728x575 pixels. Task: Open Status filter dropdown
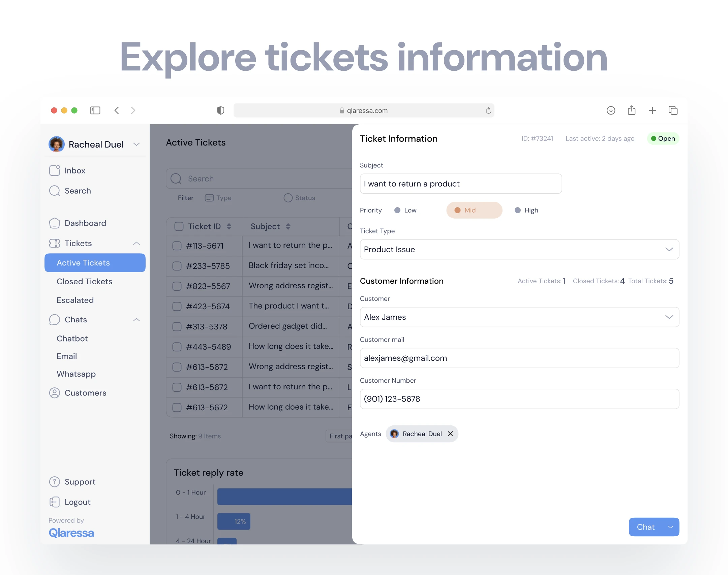[x=300, y=198]
